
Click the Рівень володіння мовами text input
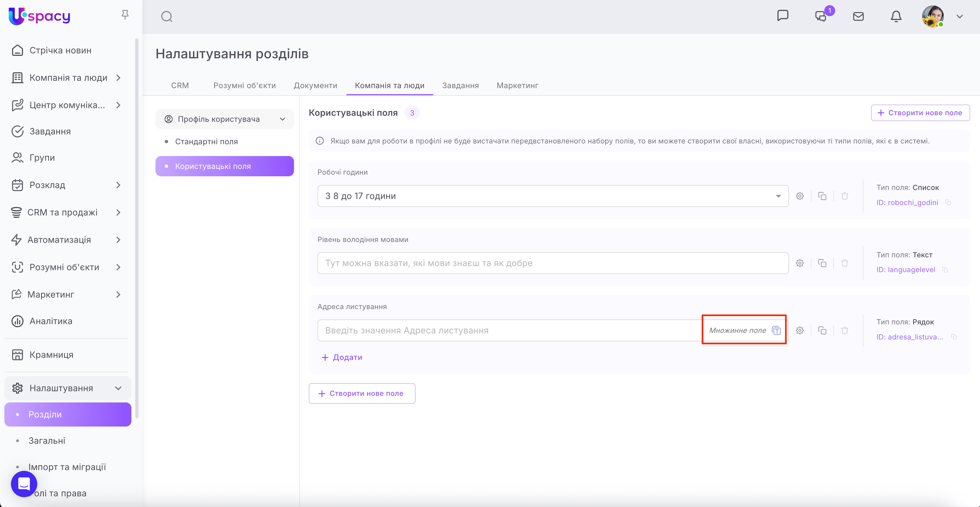552,263
